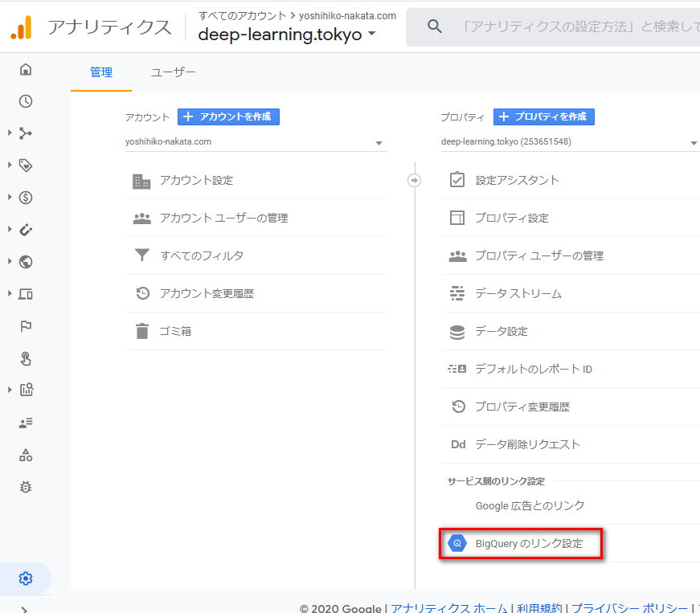Image resolution: width=700 pixels, height=613 pixels.
Task: Click the funnel filter icon
Action: click(142, 255)
